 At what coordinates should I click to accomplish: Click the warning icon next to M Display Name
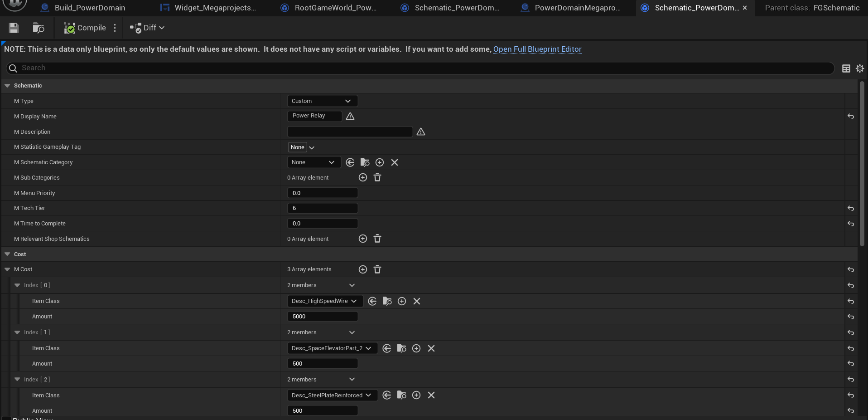[x=350, y=117]
